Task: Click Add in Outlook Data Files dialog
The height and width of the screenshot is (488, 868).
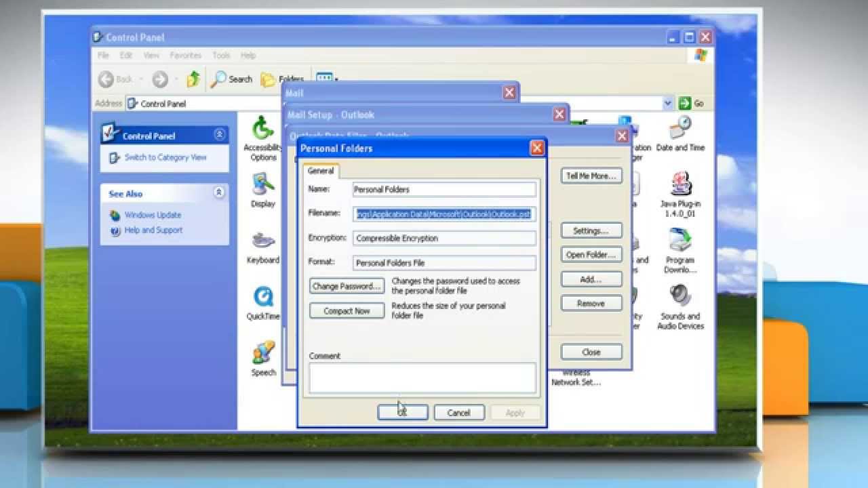Action: 591,279
